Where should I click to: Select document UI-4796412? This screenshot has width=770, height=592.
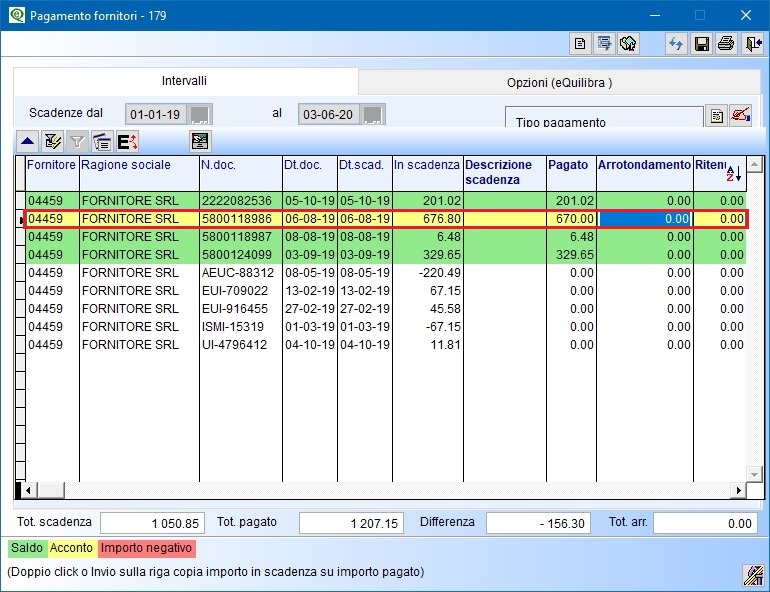coord(241,345)
